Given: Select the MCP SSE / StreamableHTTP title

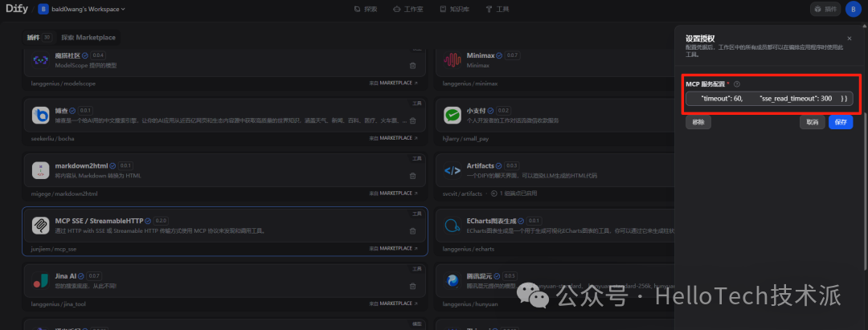Looking at the screenshot, I should (x=99, y=221).
